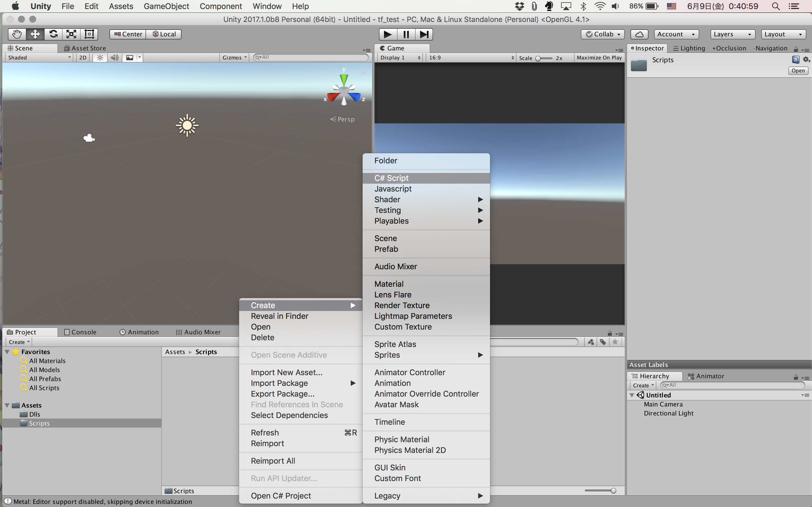Adjust the Game view Scale slider
The width and height of the screenshot is (812, 507).
(x=538, y=58)
